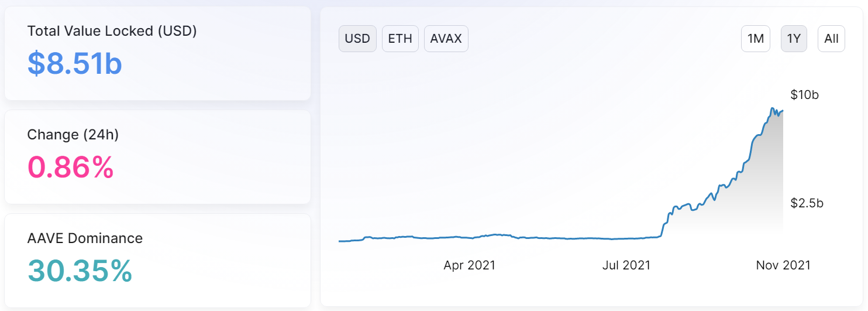Click the chart line's peak near $10b
Image resolution: width=868 pixels, height=311 pixels.
[x=773, y=109]
